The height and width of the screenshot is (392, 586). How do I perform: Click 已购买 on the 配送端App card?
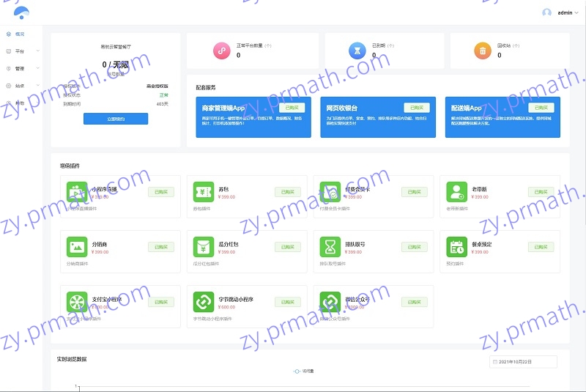[541, 108]
